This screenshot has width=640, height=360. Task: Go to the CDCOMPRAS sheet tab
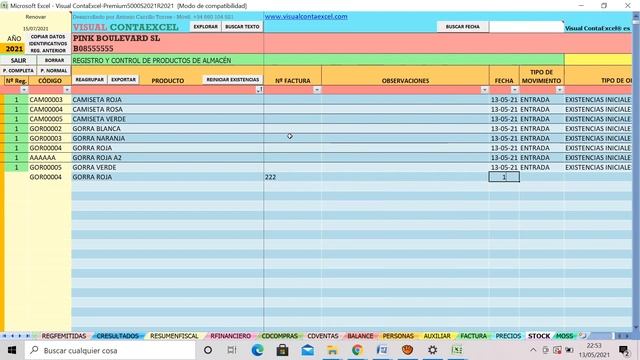[x=280, y=336]
